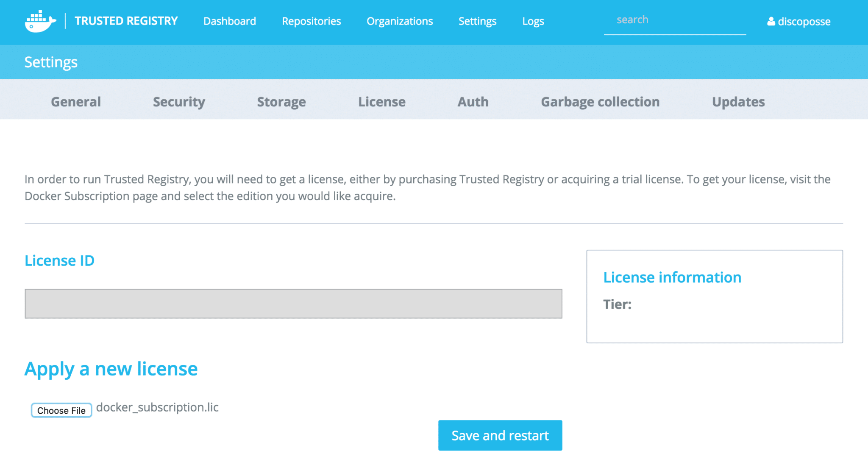Go to Repositories in top navigation
The height and width of the screenshot is (465, 868).
311,21
